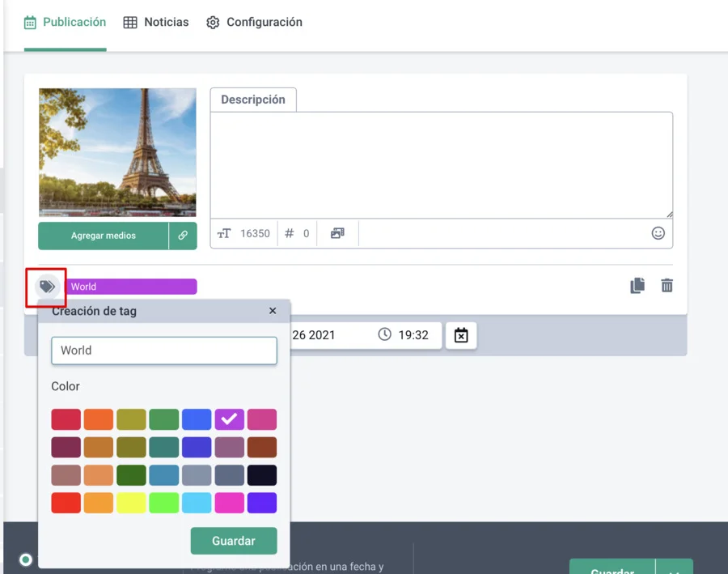Open the emoji picker smiley icon
728x574 pixels.
658,233
